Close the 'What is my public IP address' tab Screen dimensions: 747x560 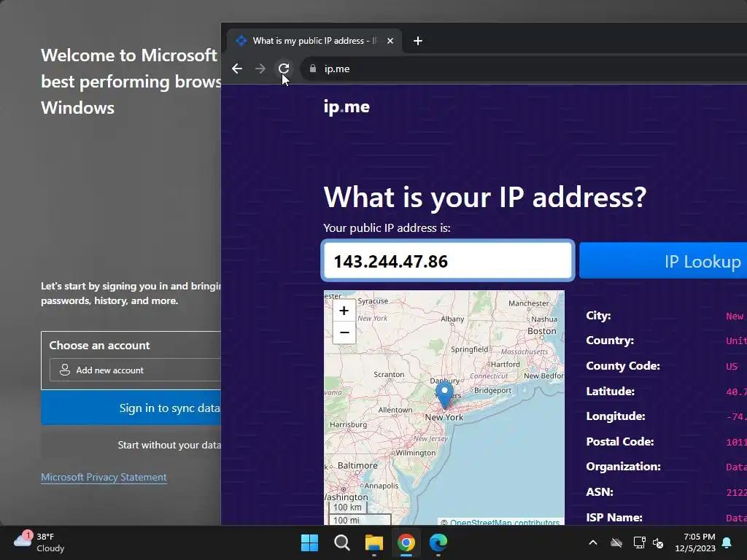click(x=390, y=41)
